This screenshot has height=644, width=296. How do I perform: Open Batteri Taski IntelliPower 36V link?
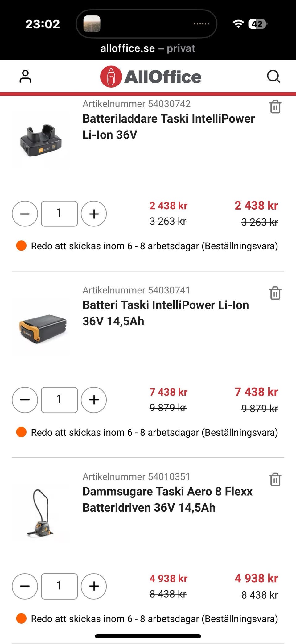[x=166, y=313]
